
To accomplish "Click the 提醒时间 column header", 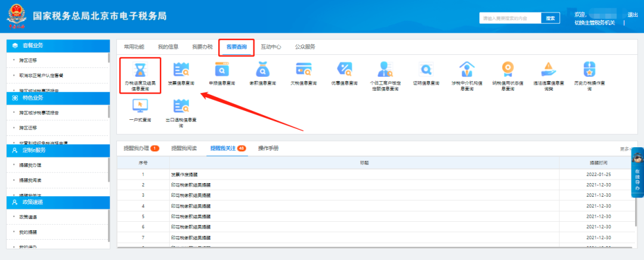I will pyautogui.click(x=597, y=163).
